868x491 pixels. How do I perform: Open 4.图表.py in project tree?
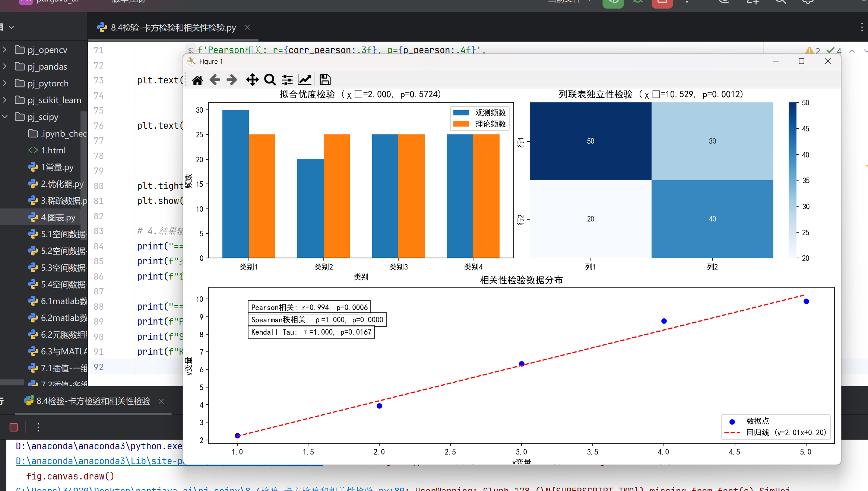click(58, 217)
